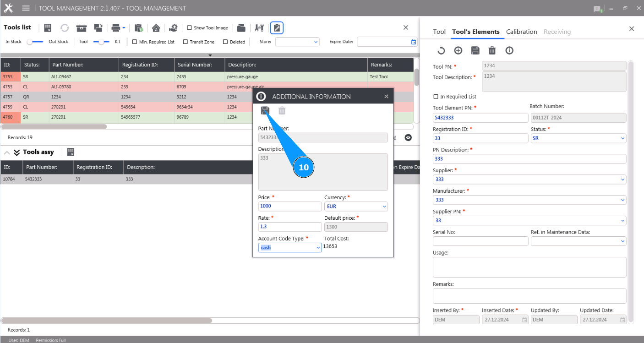644x343 pixels.
Task: Toggle the eye visibility icon beside Records
Action: (x=408, y=137)
